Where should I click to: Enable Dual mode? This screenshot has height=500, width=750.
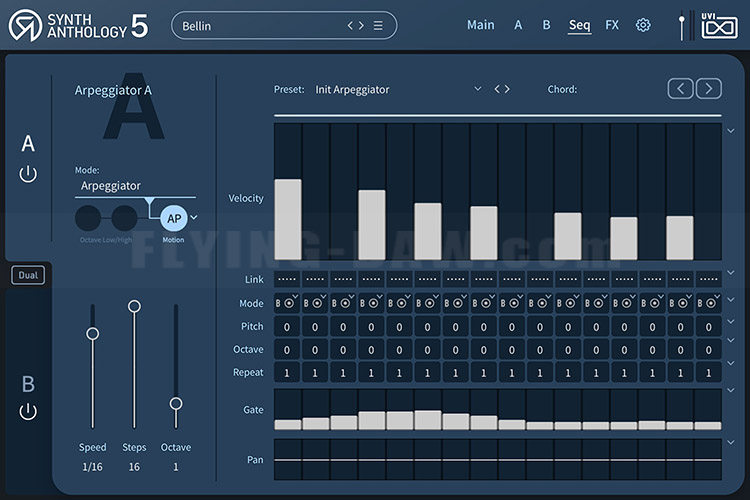pyautogui.click(x=28, y=275)
